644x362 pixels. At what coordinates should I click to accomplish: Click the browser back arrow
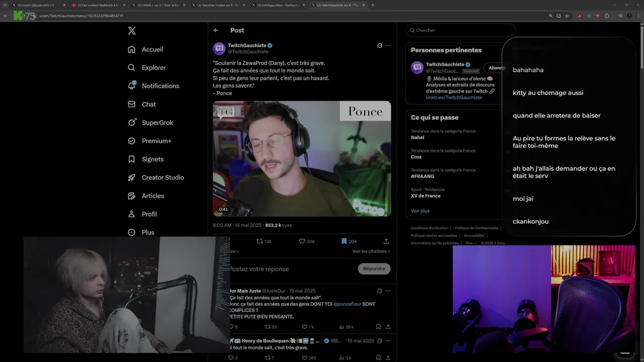pyautogui.click(x=6, y=16)
